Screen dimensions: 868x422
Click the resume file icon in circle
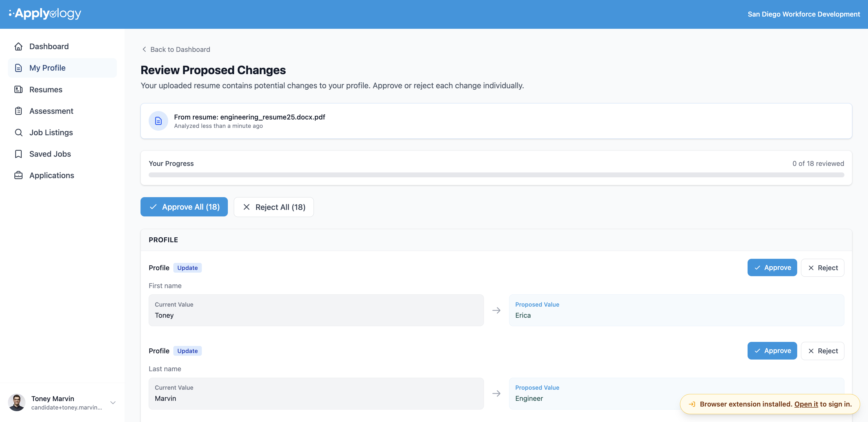(x=158, y=121)
